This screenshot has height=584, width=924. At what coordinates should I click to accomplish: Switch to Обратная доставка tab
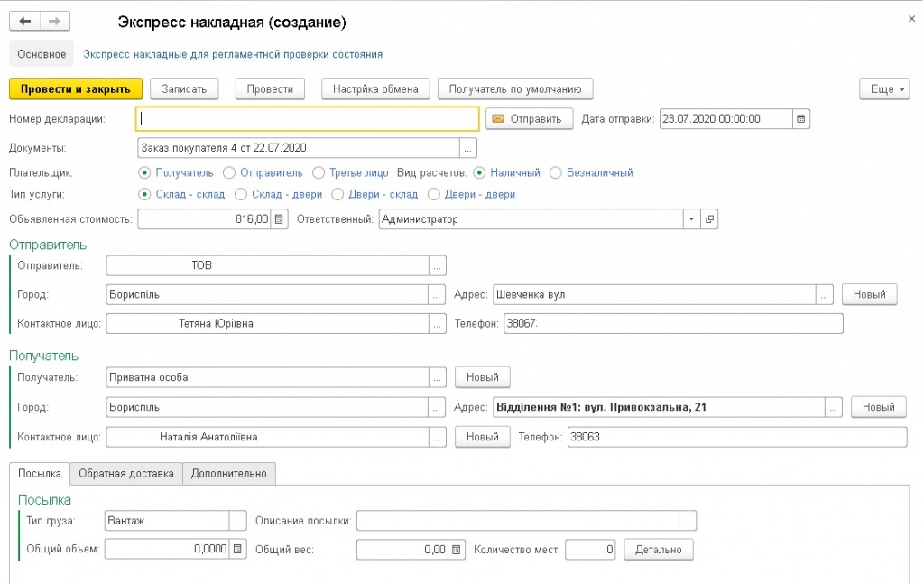click(x=126, y=473)
